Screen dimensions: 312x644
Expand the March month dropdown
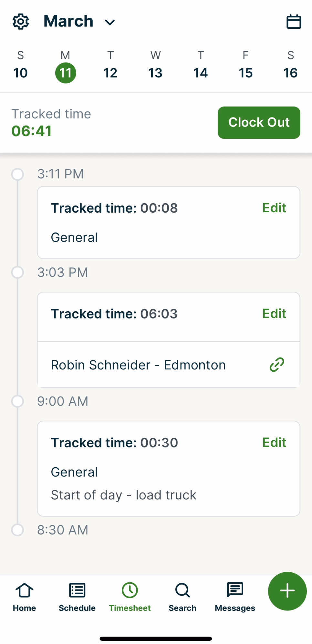[79, 22]
